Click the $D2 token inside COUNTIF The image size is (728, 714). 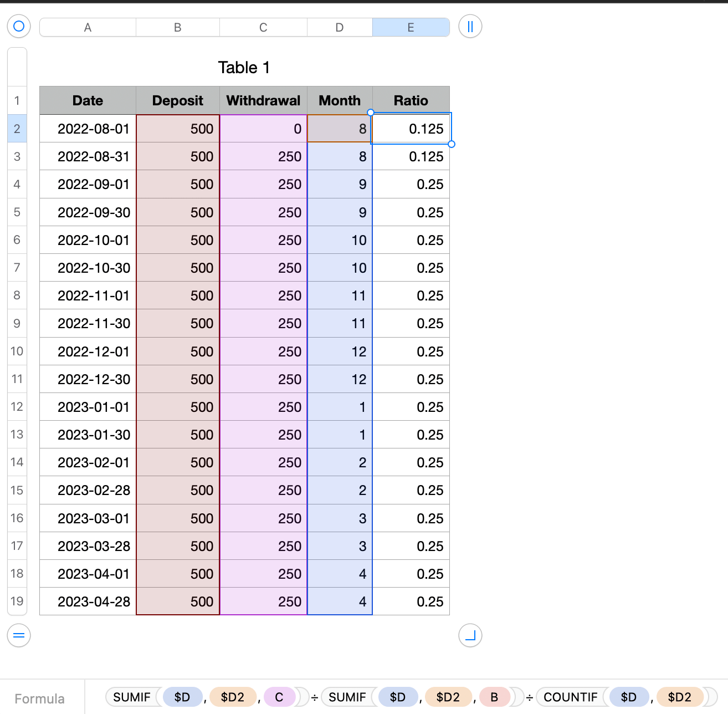(680, 697)
